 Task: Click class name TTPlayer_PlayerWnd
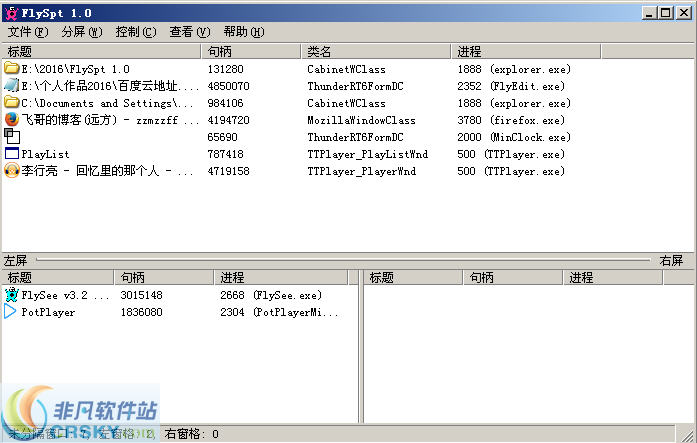point(361,171)
